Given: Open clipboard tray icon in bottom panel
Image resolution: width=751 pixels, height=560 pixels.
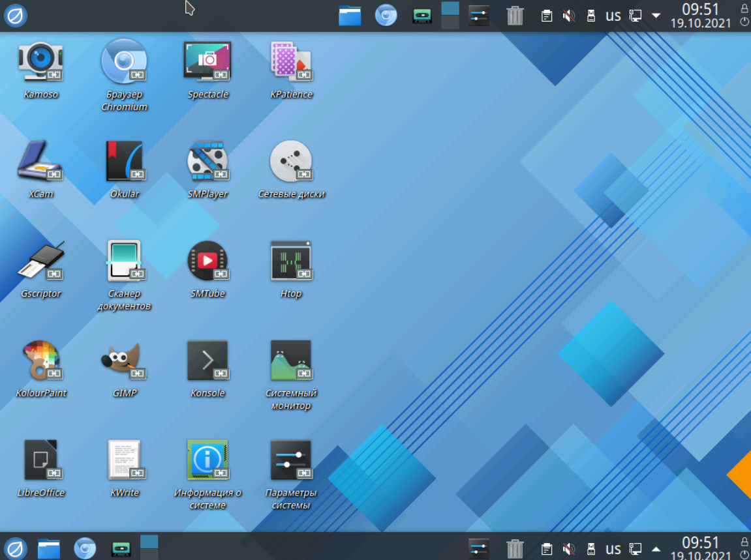Looking at the screenshot, I should point(547,549).
